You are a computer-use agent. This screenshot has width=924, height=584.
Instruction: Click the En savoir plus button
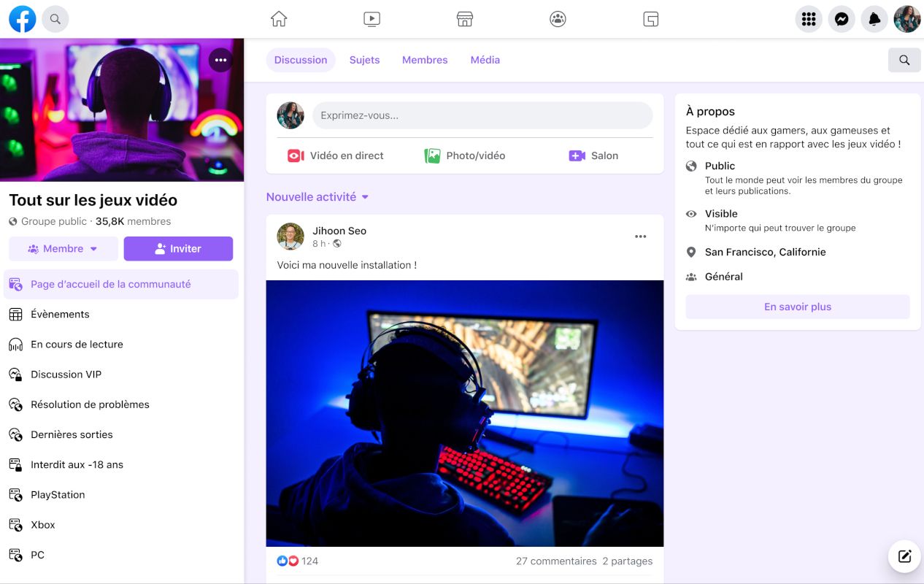(798, 307)
